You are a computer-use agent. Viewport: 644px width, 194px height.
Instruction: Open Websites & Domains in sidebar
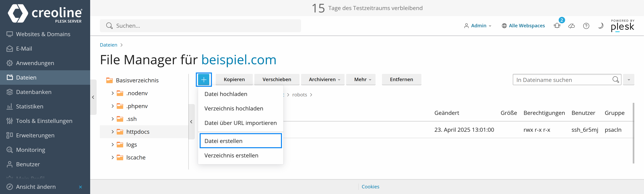[x=45, y=34]
